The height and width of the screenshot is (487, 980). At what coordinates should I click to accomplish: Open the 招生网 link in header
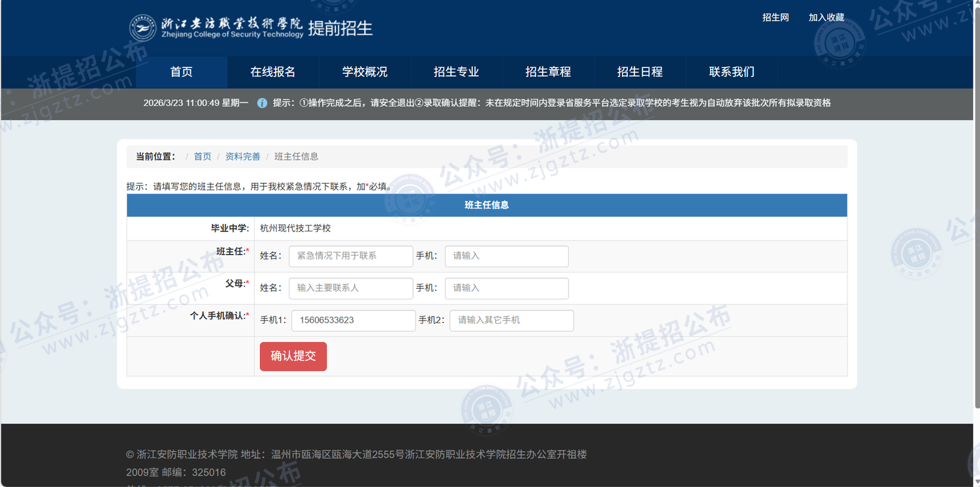click(x=776, y=18)
